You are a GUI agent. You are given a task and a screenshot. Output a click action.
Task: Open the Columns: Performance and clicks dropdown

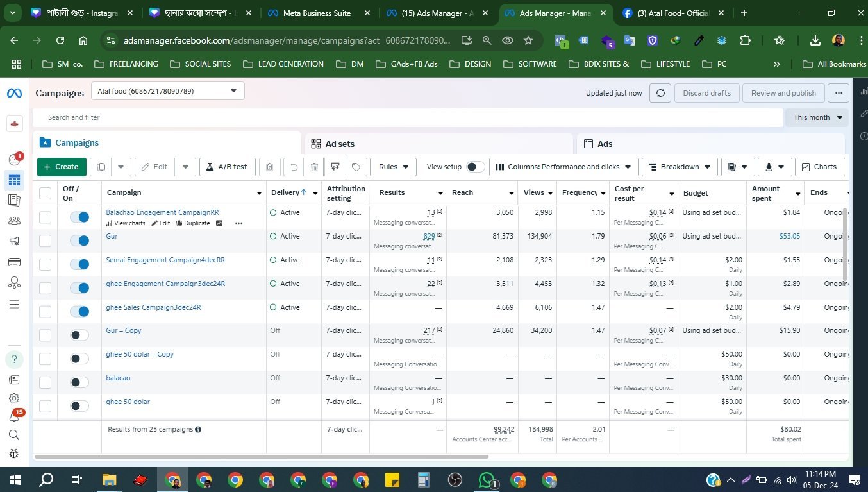[x=563, y=167]
